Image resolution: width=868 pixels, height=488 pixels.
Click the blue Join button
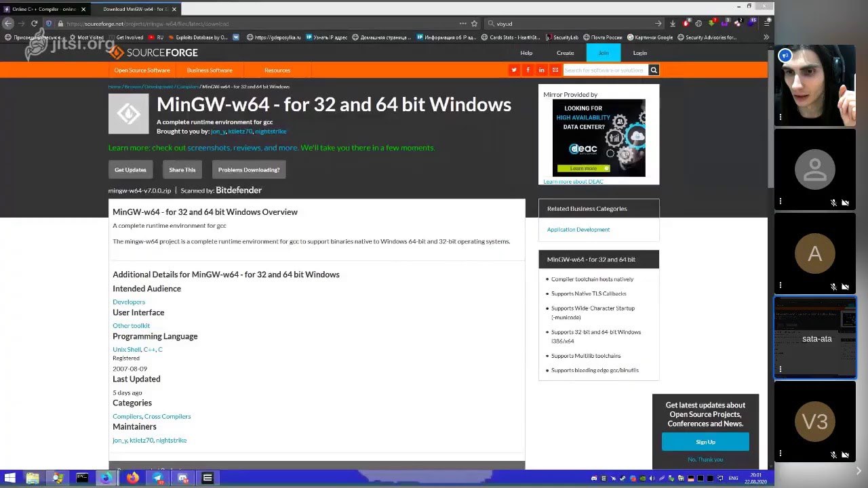[604, 53]
